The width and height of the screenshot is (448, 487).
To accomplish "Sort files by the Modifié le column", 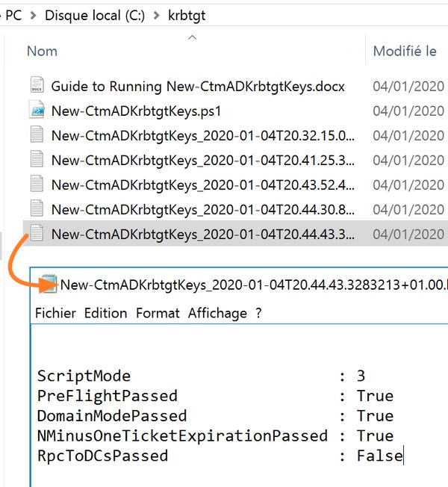I will [405, 52].
